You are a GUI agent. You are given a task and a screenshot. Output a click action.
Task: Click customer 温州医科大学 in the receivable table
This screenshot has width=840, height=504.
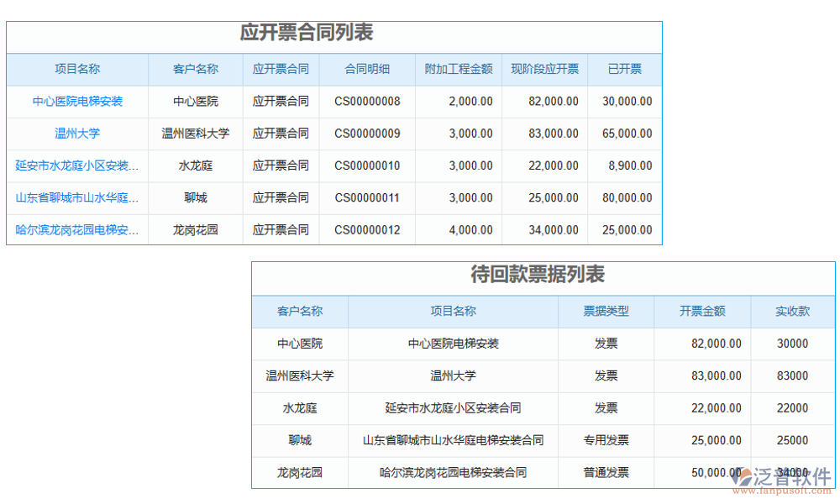(x=300, y=375)
